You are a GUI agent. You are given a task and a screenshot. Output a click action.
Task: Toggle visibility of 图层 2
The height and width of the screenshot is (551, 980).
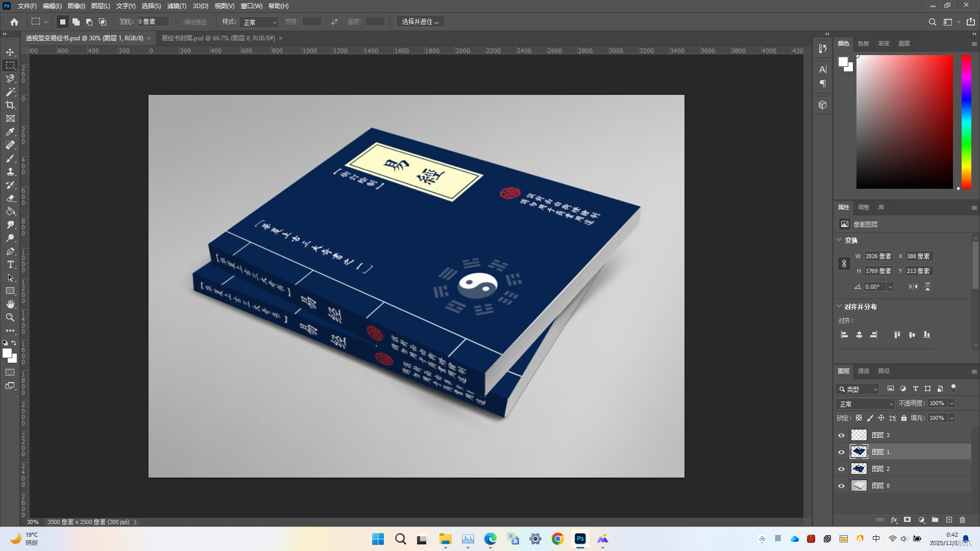(x=841, y=469)
